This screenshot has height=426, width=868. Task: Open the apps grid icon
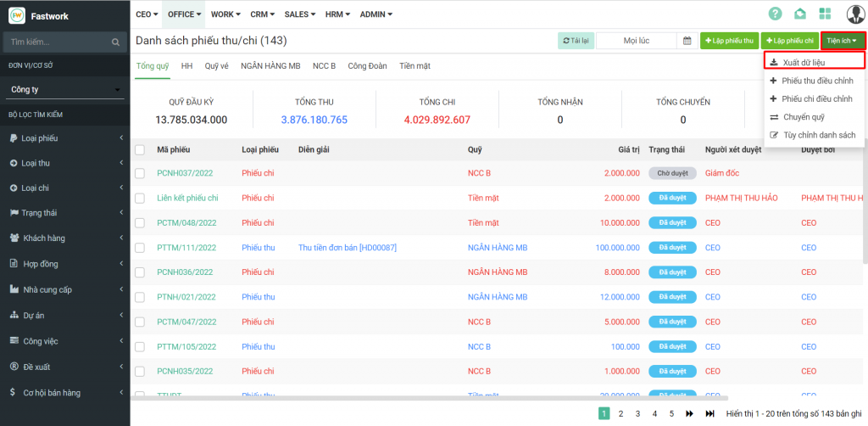[x=825, y=14]
